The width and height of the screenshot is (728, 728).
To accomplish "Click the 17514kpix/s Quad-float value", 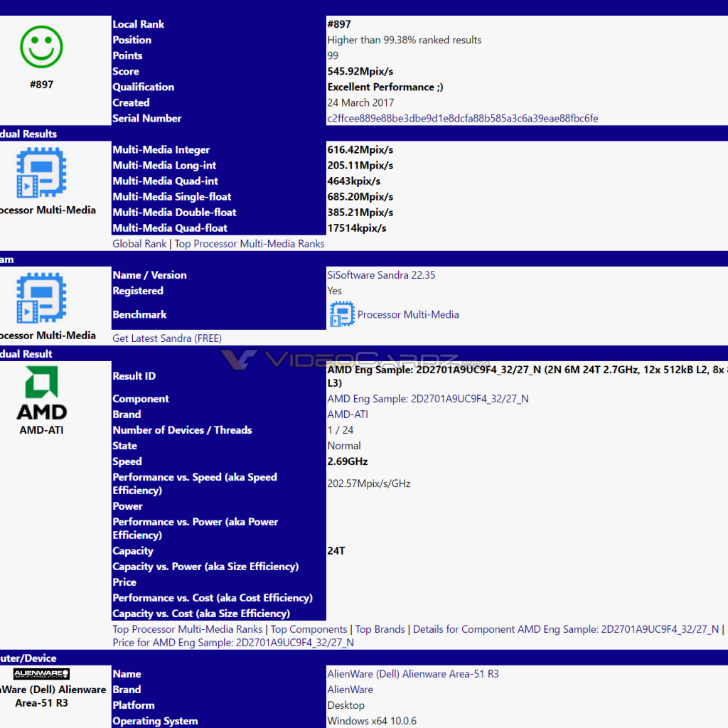I will [357, 228].
